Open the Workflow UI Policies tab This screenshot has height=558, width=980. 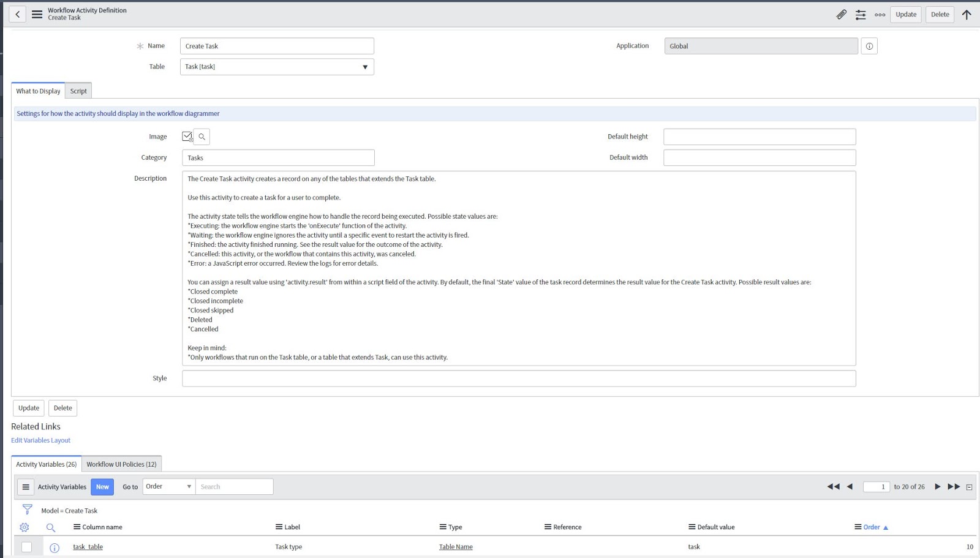(x=121, y=464)
